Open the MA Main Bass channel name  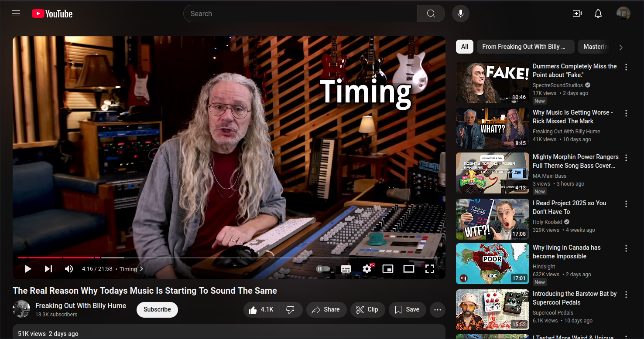click(549, 176)
